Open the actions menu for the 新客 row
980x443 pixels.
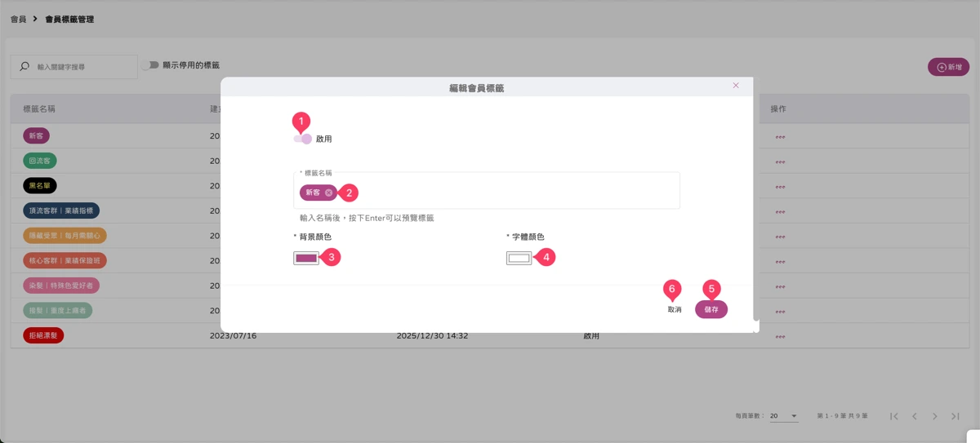pos(780,137)
